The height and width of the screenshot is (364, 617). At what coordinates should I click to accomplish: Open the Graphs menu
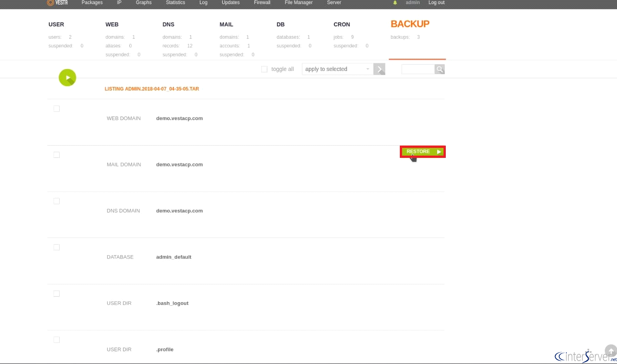(144, 3)
